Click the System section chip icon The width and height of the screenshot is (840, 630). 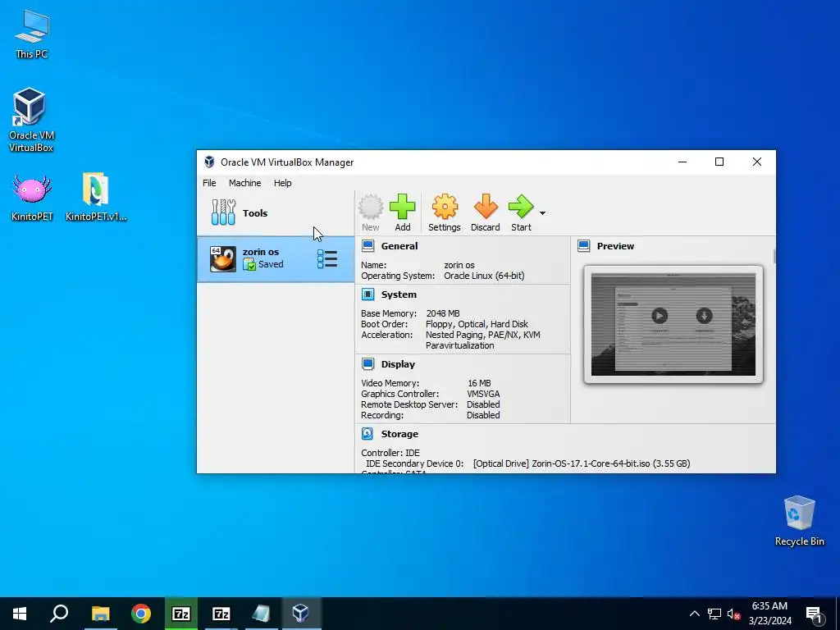367,294
